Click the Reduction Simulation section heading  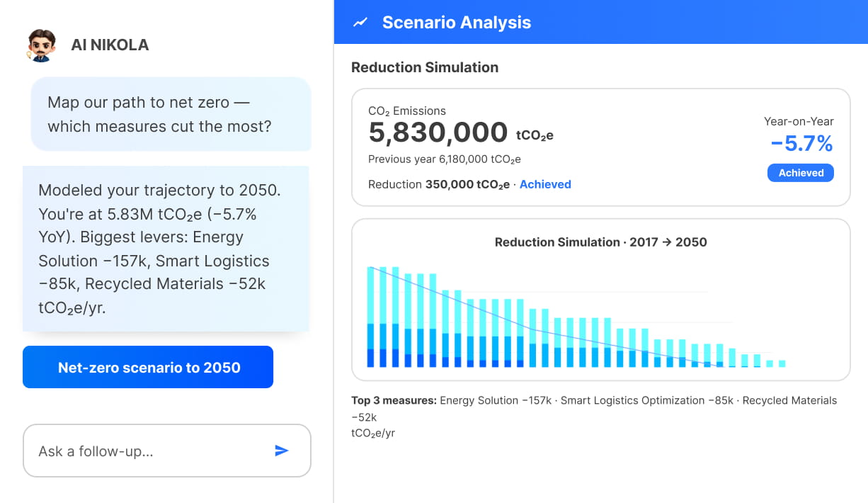pyautogui.click(x=425, y=67)
